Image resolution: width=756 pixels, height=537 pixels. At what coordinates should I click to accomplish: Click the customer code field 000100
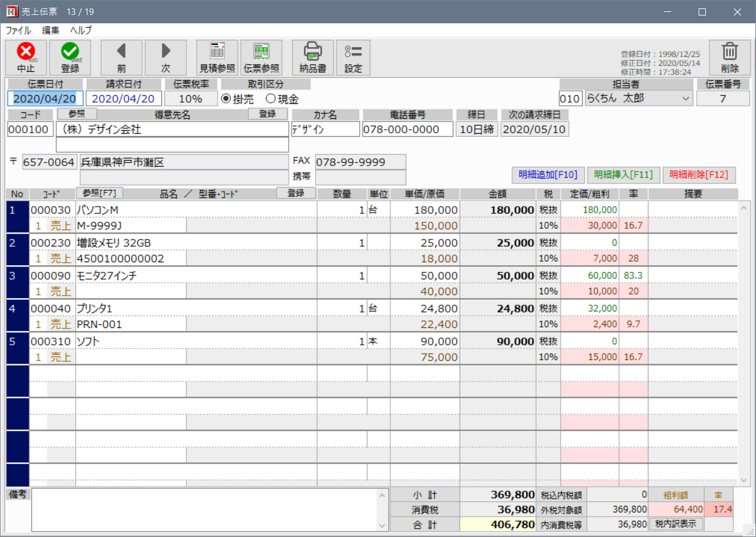point(30,129)
